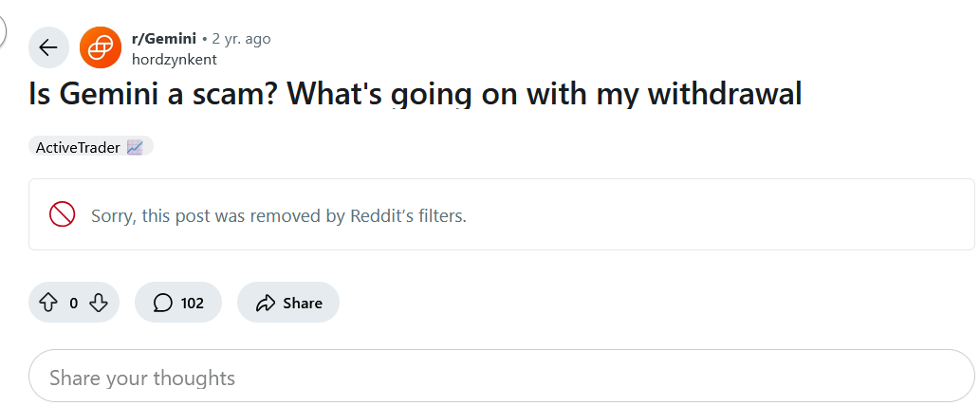The width and height of the screenshot is (980, 406).
Task: Open the orange Gemini subreddit avatar
Action: click(101, 47)
